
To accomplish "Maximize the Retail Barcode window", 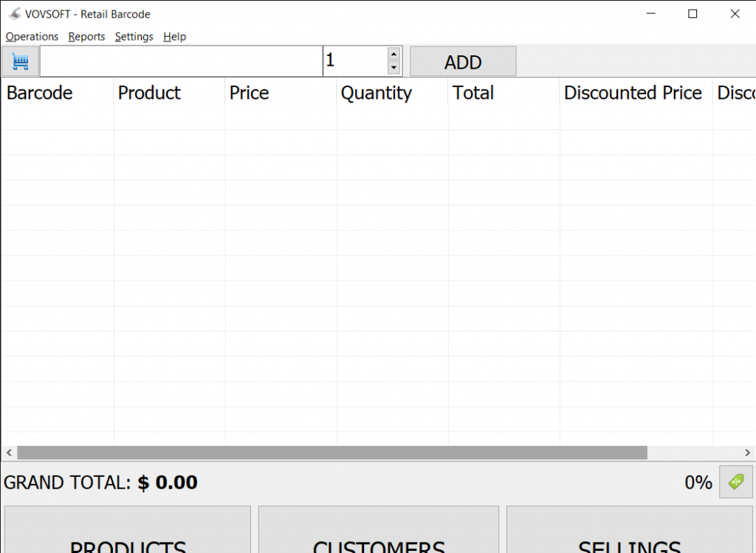I will [693, 13].
